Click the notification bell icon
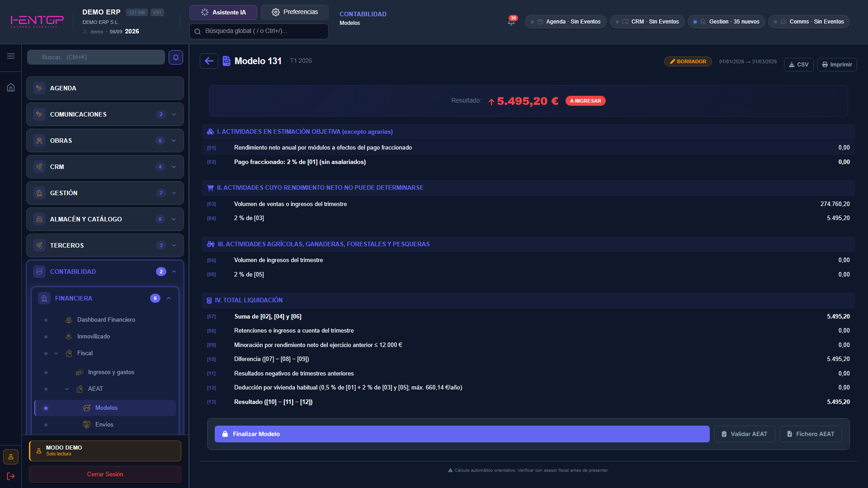This screenshot has width=868, height=488. point(511,22)
